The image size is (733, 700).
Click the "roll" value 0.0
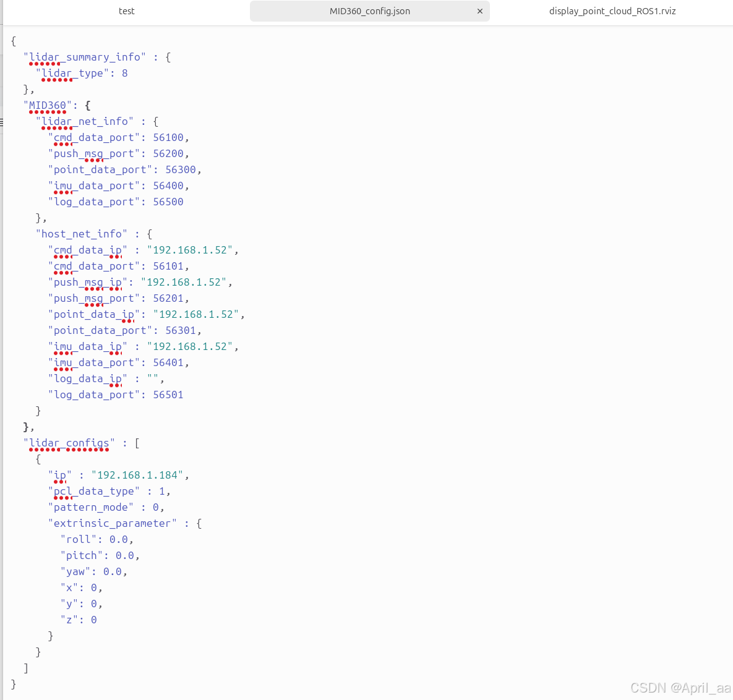[118, 540]
